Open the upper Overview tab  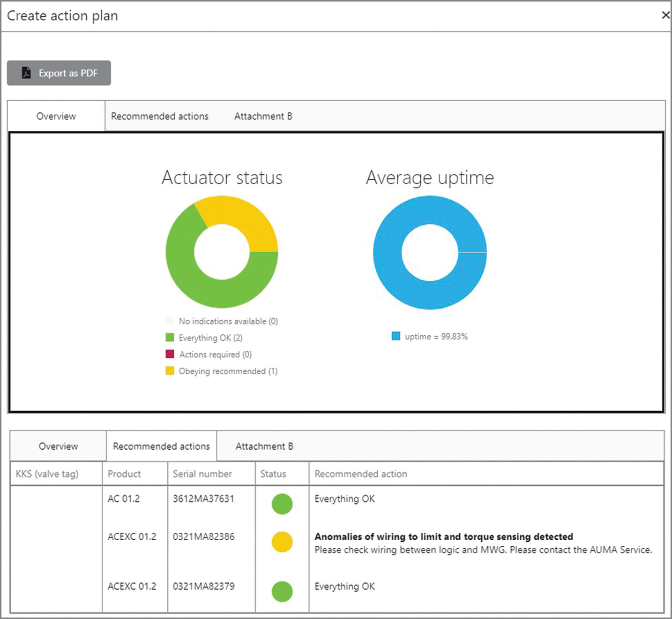click(x=56, y=116)
